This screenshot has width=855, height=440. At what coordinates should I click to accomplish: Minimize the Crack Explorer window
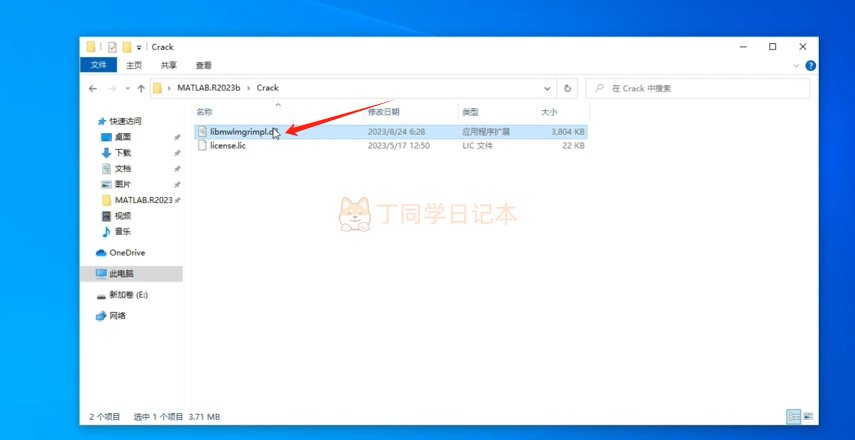click(x=742, y=47)
